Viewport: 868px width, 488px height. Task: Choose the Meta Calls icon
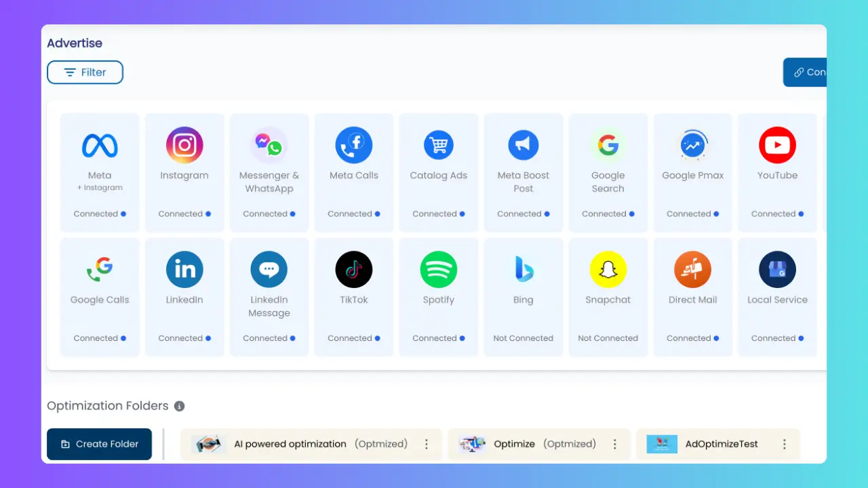coord(354,145)
